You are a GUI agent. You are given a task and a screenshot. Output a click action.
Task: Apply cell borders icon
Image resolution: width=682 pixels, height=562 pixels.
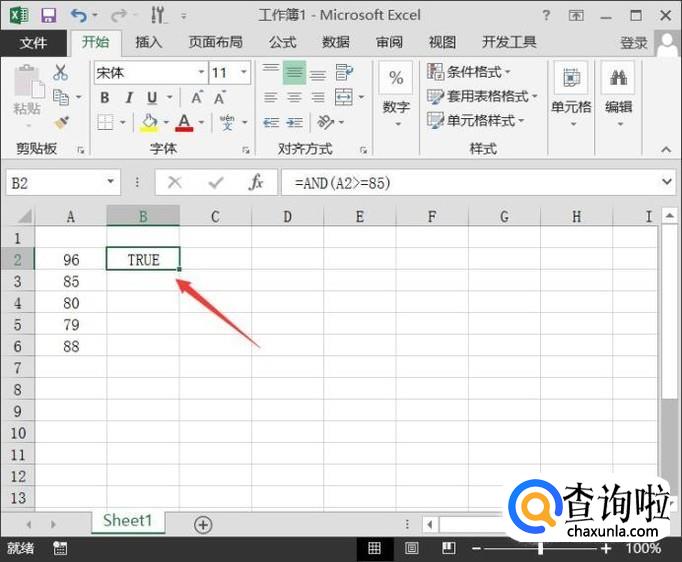click(105, 122)
